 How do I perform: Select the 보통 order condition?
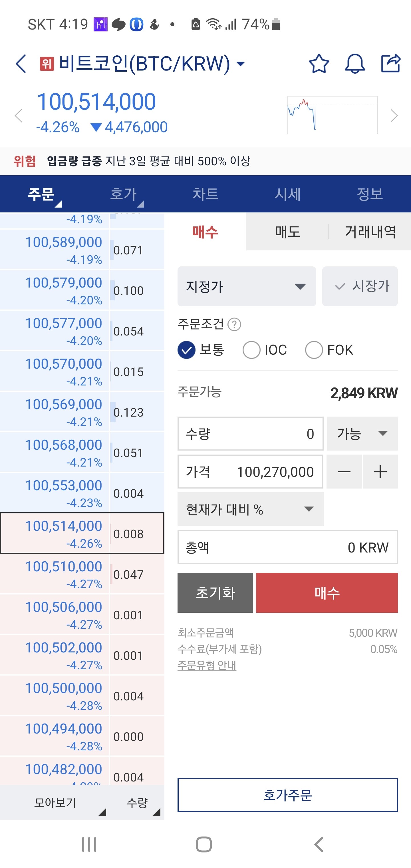[186, 350]
